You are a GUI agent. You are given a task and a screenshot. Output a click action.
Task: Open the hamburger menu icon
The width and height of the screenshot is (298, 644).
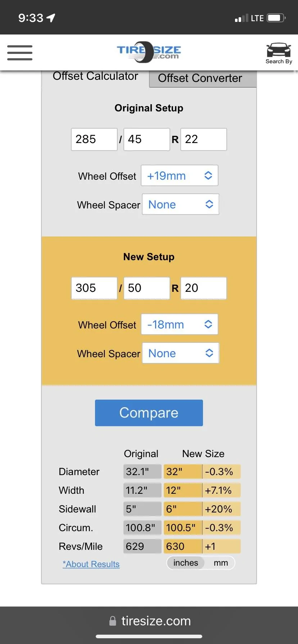click(x=20, y=52)
